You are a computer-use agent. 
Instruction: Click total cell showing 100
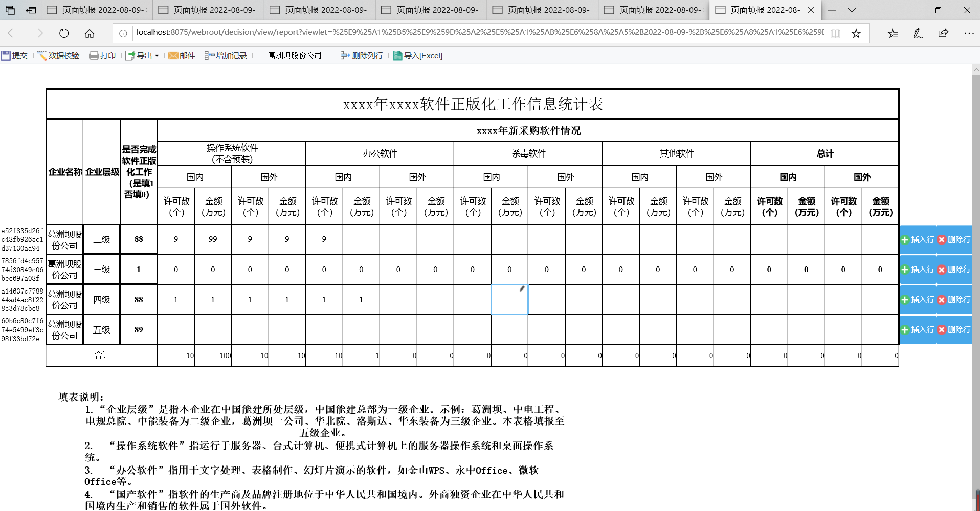coord(213,355)
